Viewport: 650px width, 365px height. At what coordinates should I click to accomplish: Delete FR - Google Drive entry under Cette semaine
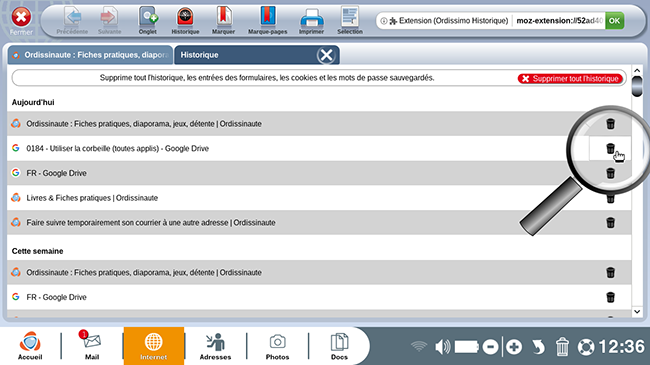tap(610, 297)
